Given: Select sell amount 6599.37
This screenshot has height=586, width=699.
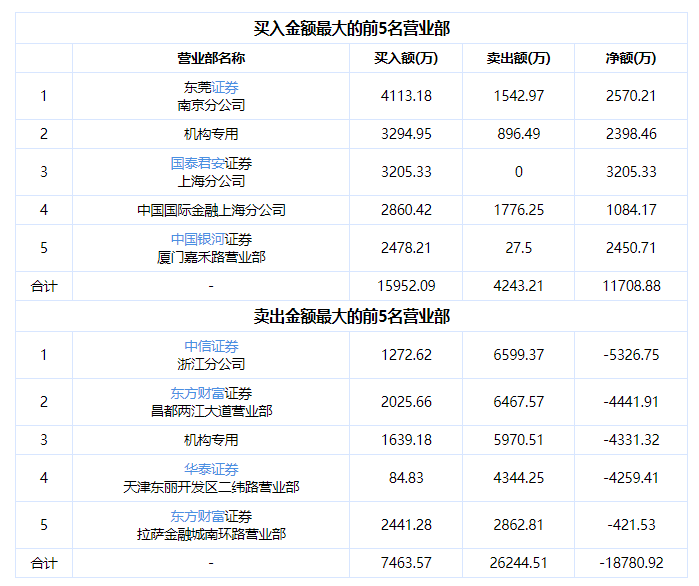Looking at the screenshot, I should click(518, 355).
